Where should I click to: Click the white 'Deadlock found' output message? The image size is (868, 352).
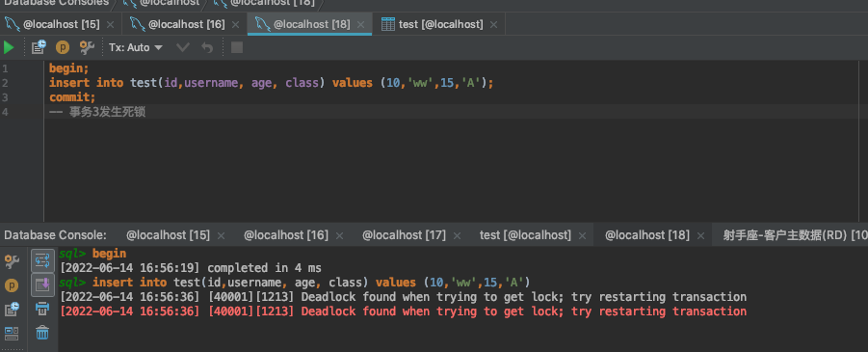[x=403, y=297]
